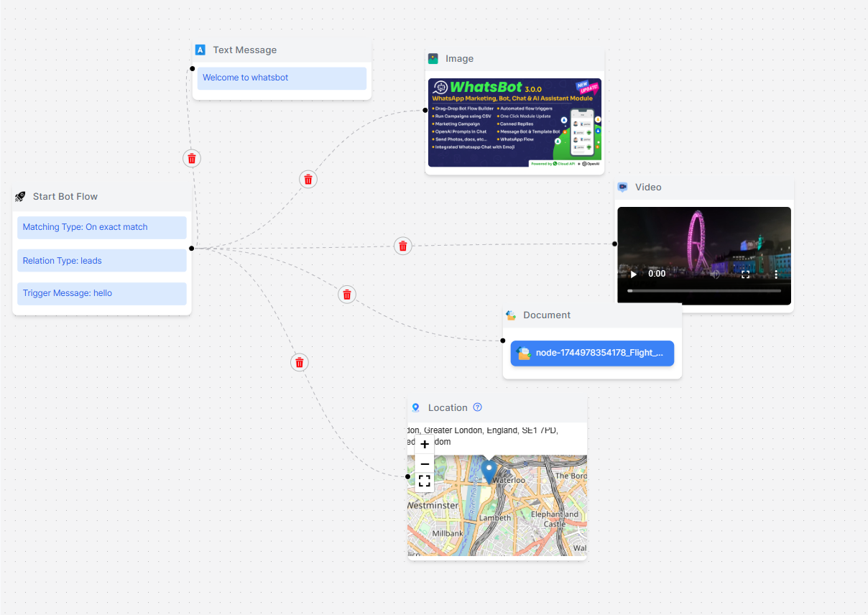Mute the video audio
868x615 pixels.
coord(715,274)
